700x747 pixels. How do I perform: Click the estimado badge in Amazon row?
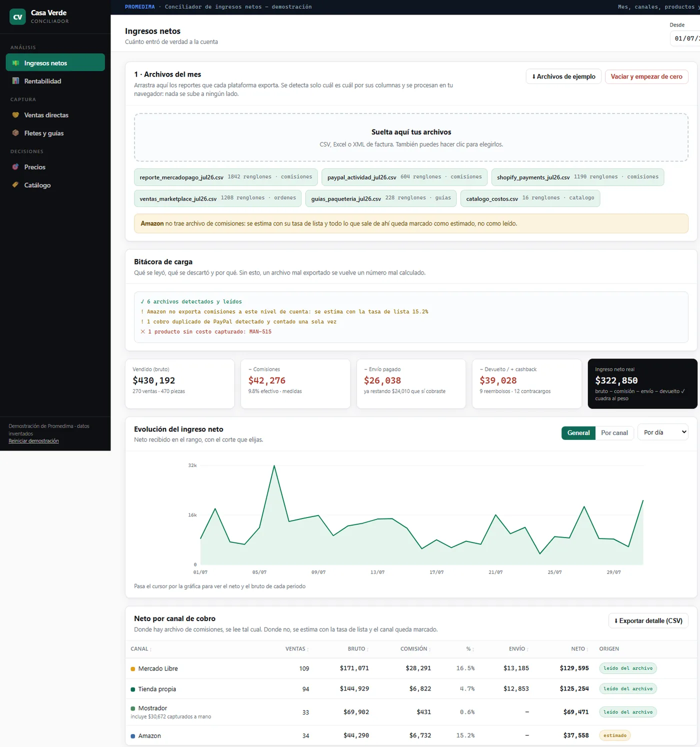tap(615, 735)
